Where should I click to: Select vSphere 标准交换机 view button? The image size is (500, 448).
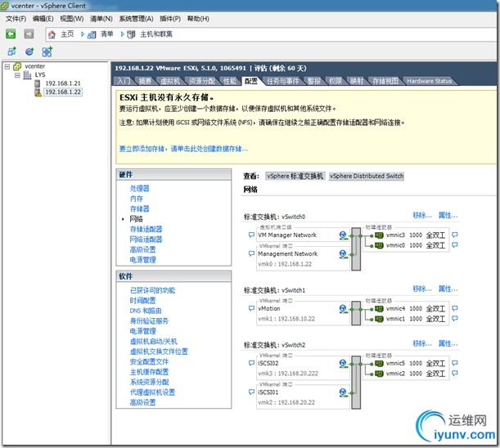coord(295,176)
